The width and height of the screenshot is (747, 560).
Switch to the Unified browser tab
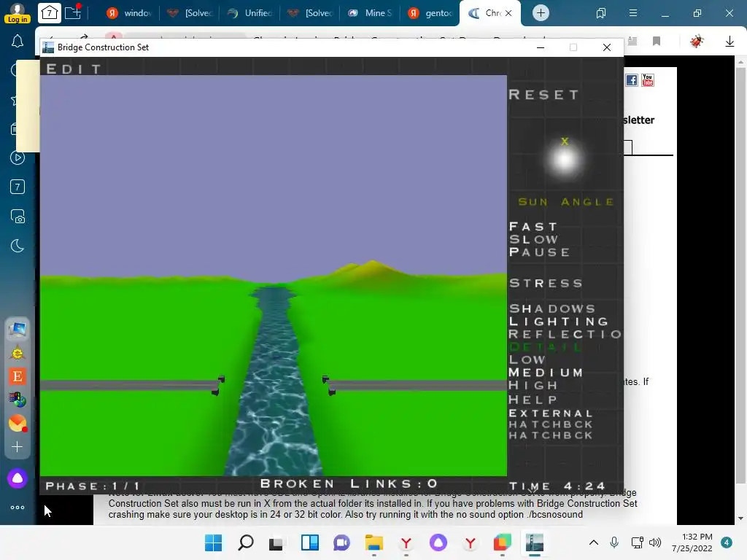point(250,13)
